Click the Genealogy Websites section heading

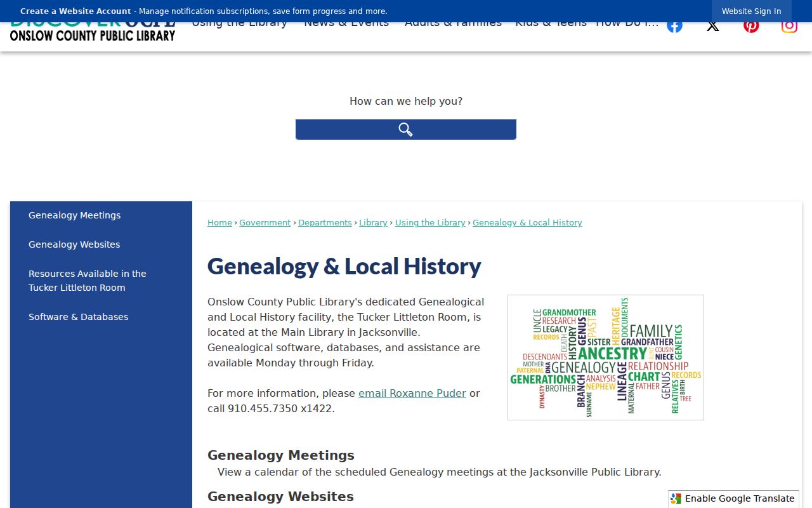[280, 497]
